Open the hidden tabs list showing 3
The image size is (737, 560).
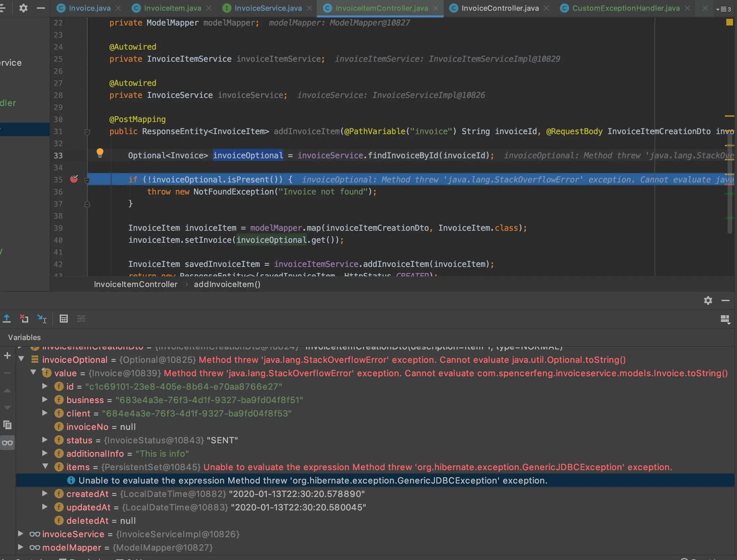[723, 9]
